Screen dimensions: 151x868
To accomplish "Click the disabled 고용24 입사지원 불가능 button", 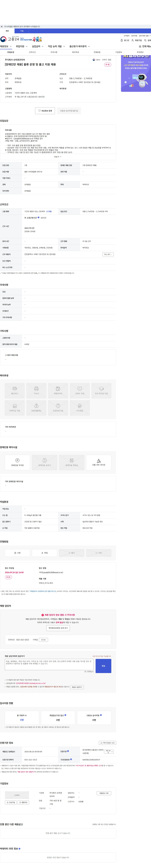I will point(69,111).
